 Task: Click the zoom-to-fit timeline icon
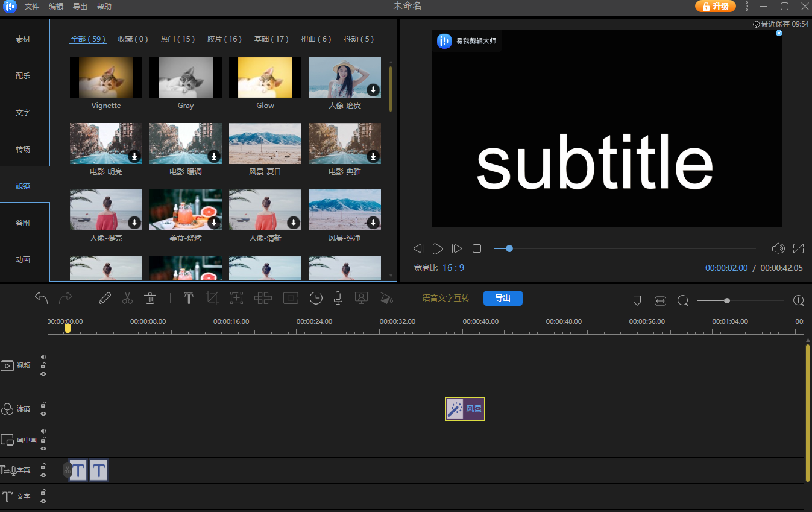660,300
